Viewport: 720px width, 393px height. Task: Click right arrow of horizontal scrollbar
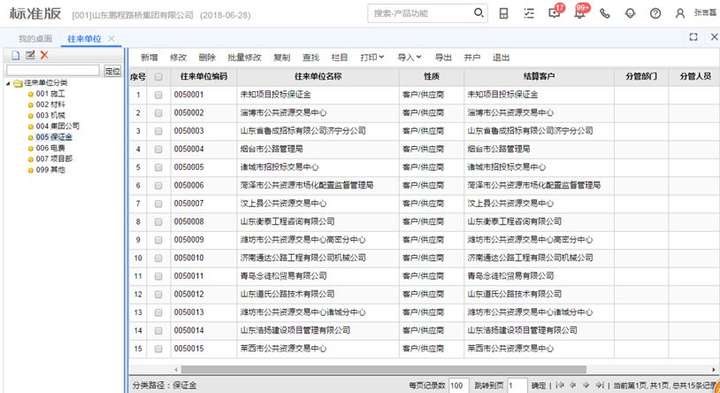click(714, 369)
